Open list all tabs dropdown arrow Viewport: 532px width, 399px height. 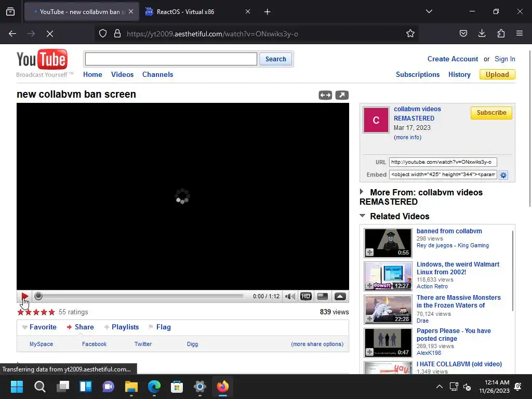pyautogui.click(x=429, y=11)
